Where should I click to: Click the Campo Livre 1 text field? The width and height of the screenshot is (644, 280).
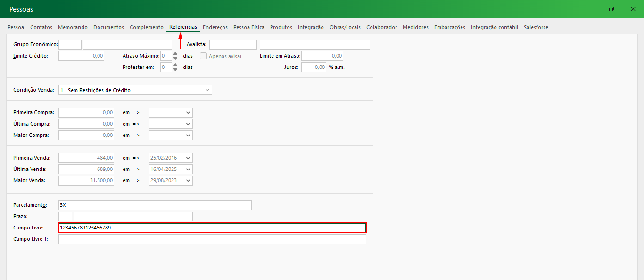tap(212, 239)
